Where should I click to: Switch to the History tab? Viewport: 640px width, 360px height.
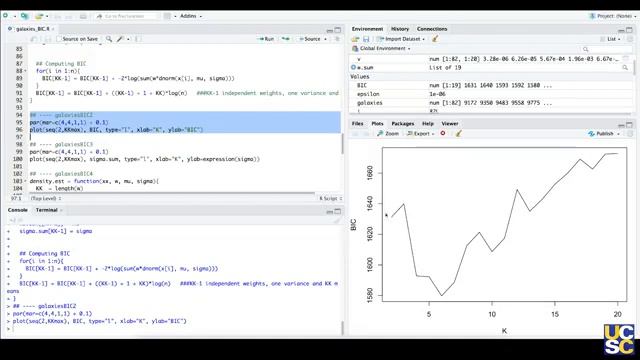[x=400, y=29]
